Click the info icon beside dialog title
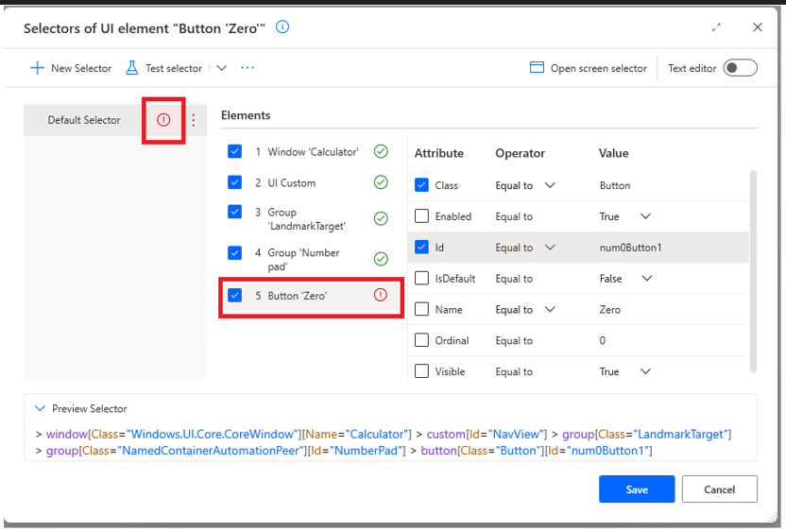 282,27
